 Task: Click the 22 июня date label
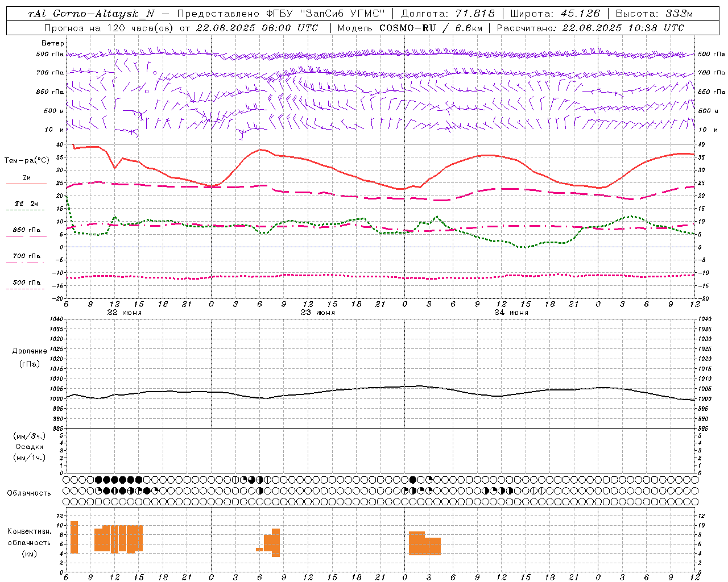pos(125,313)
